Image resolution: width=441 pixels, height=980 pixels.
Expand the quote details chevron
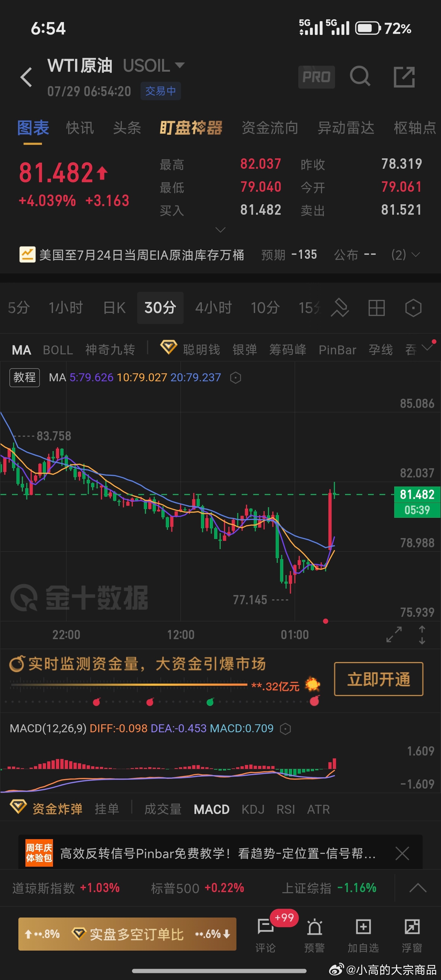pyautogui.click(x=220, y=229)
